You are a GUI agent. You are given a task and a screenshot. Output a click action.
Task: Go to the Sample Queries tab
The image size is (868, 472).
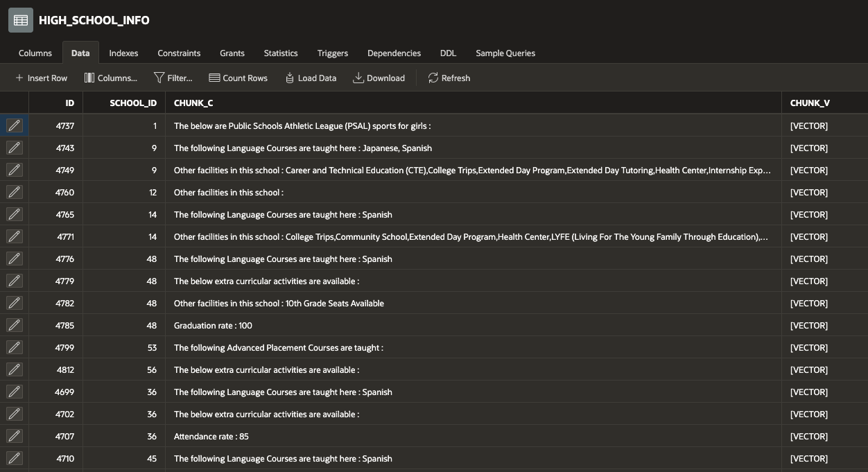pyautogui.click(x=505, y=53)
